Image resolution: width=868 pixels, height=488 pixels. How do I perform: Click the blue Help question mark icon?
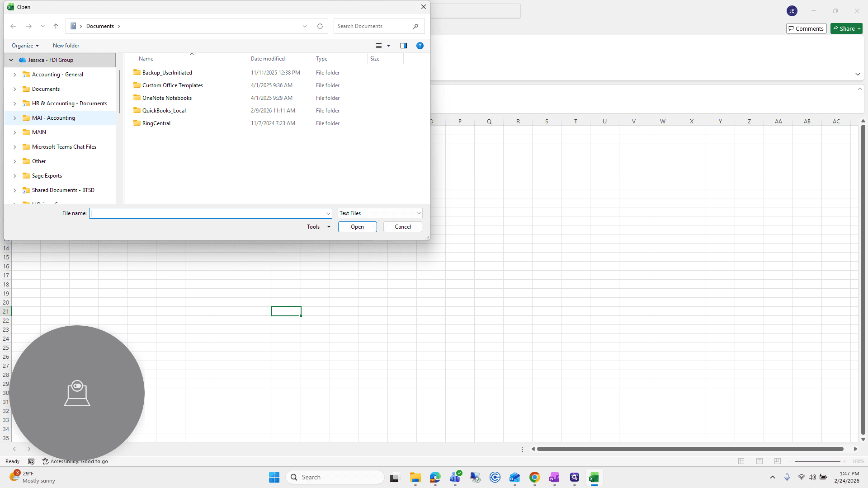pos(420,46)
